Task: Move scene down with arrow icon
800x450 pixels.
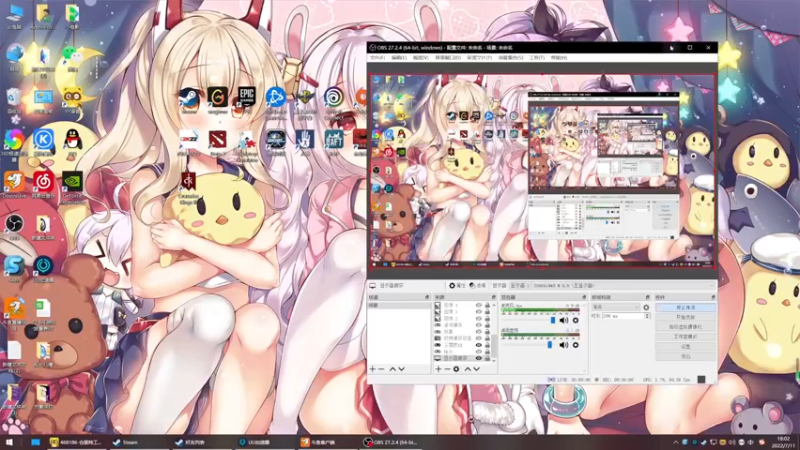Action: [x=402, y=369]
